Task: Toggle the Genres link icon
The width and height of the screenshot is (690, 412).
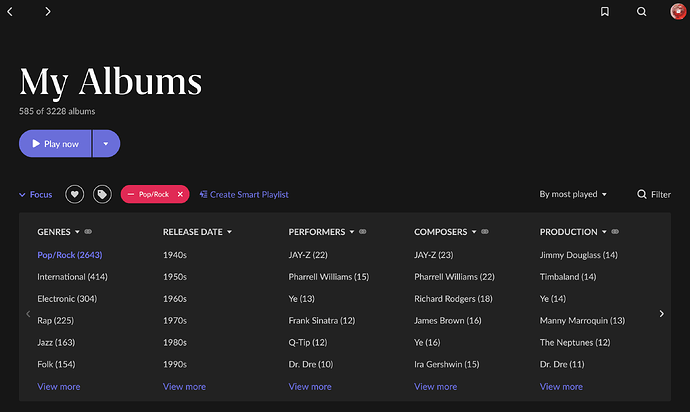Action: click(88, 232)
